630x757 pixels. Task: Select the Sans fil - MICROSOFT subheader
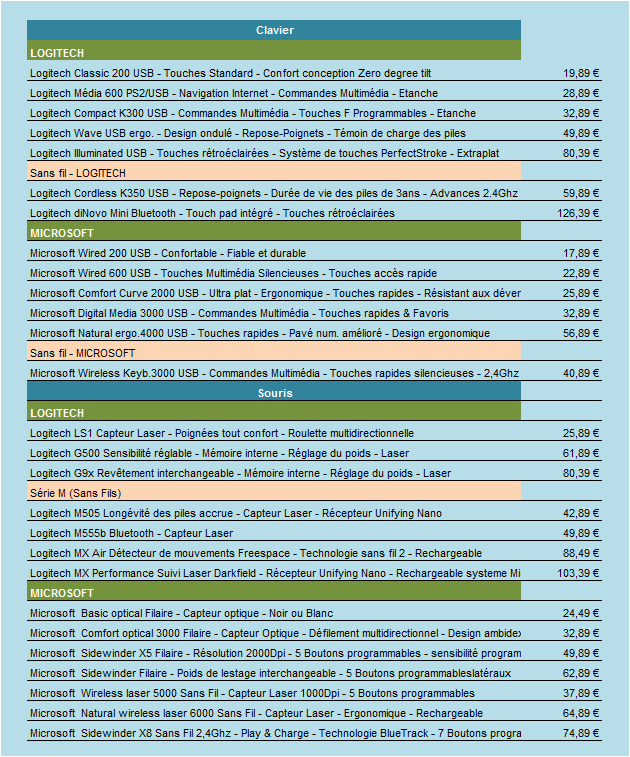(274, 353)
